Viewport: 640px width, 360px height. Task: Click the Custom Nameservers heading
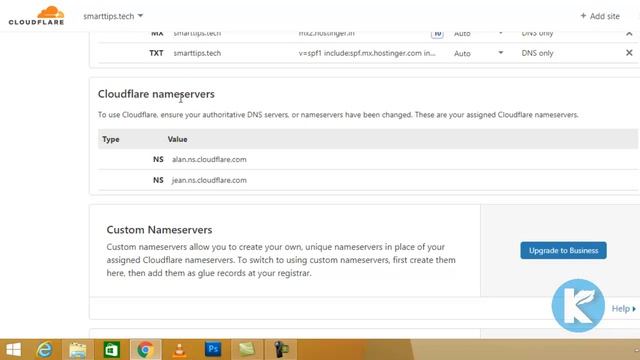[159, 230]
